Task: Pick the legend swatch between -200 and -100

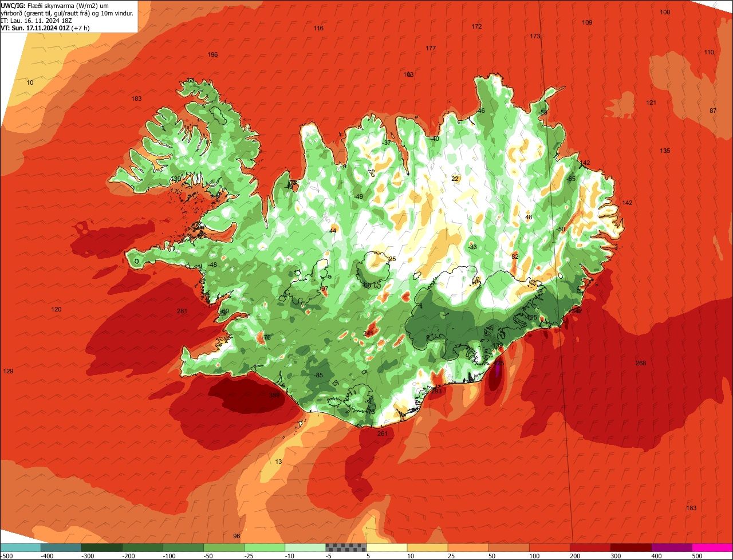Action: click(142, 547)
